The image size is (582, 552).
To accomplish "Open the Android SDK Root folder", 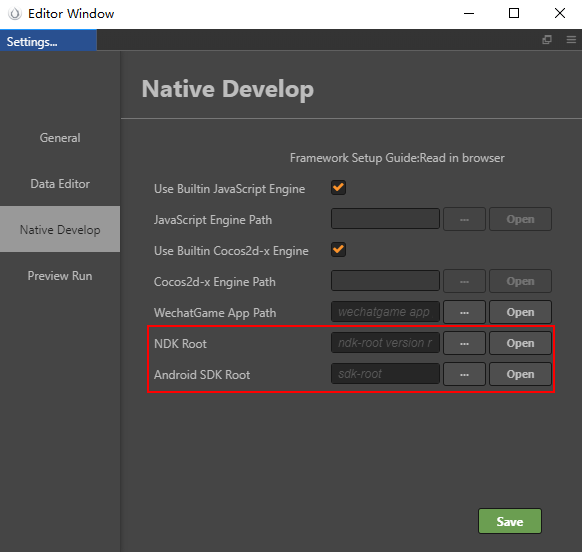I will pos(520,374).
